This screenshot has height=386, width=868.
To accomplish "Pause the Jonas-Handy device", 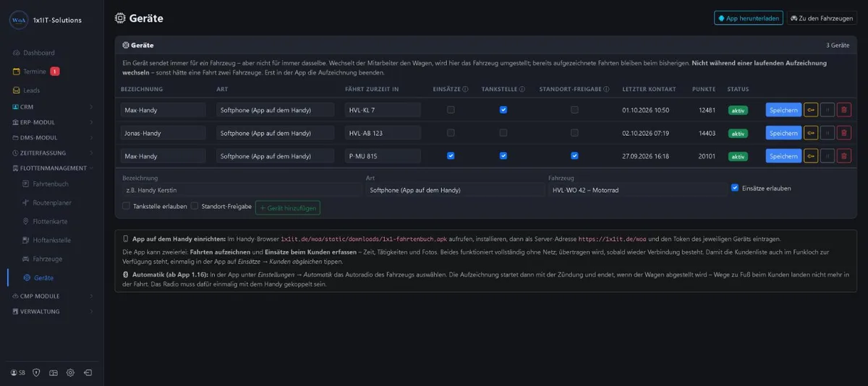I will point(827,133).
